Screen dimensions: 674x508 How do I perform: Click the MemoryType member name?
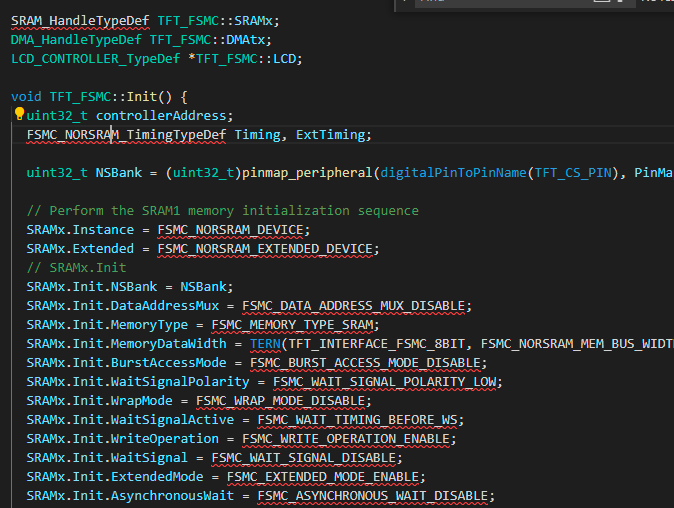tap(149, 325)
